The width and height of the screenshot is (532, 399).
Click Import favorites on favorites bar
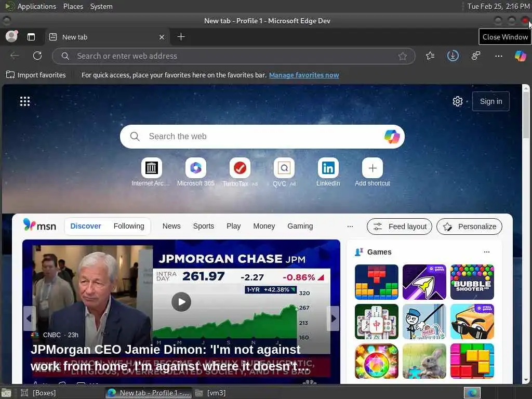(36, 75)
